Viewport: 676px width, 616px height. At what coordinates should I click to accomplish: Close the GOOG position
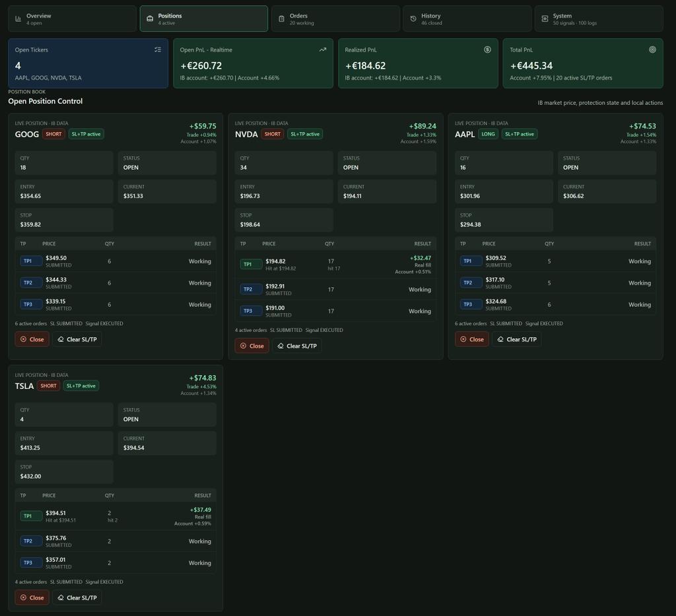coord(32,339)
